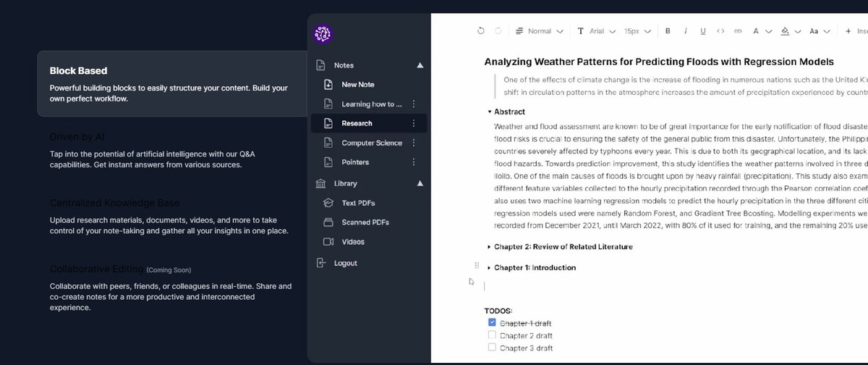The width and height of the screenshot is (868, 365).
Task: Open options menu for Research note
Action: (x=413, y=124)
